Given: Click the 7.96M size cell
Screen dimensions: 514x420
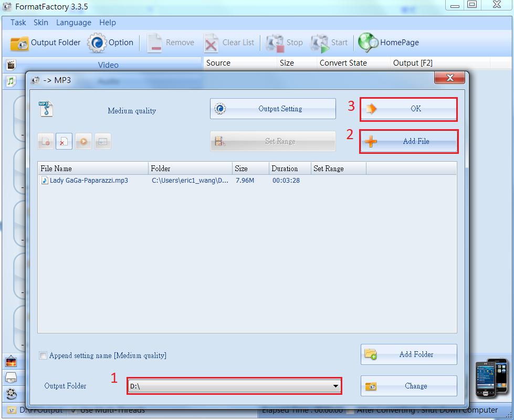Looking at the screenshot, I should click(245, 180).
